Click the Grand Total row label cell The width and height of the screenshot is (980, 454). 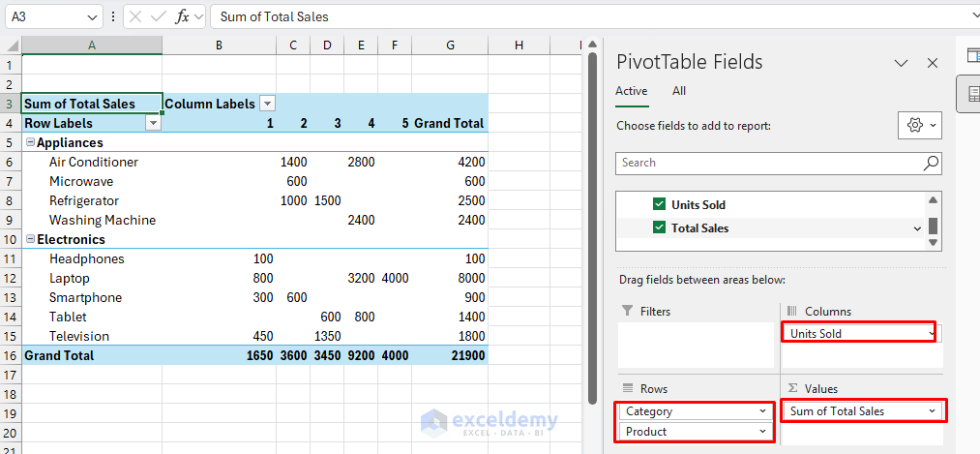(x=92, y=355)
